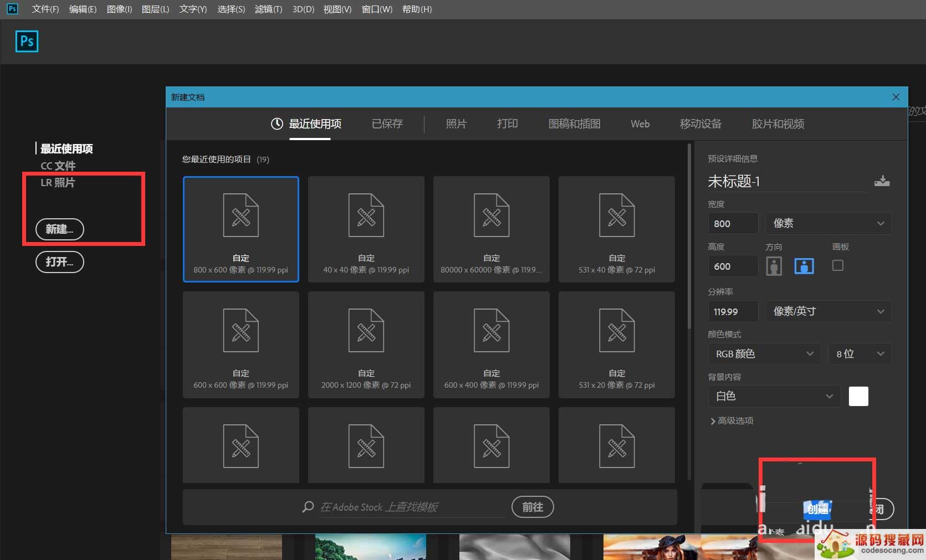Viewport: 926px width, 560px height.
Task: Open the wood texture thumbnail behind dialog
Action: click(227, 547)
